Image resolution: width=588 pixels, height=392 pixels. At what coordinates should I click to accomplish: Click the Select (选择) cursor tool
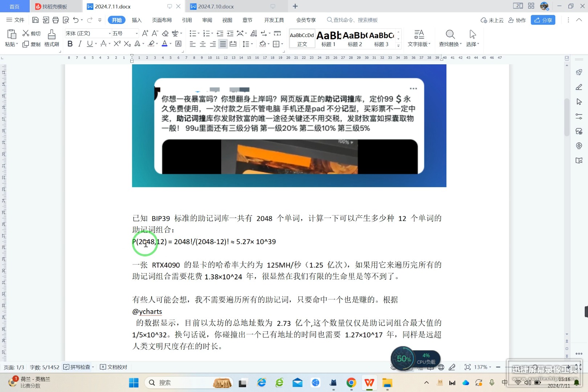(473, 39)
